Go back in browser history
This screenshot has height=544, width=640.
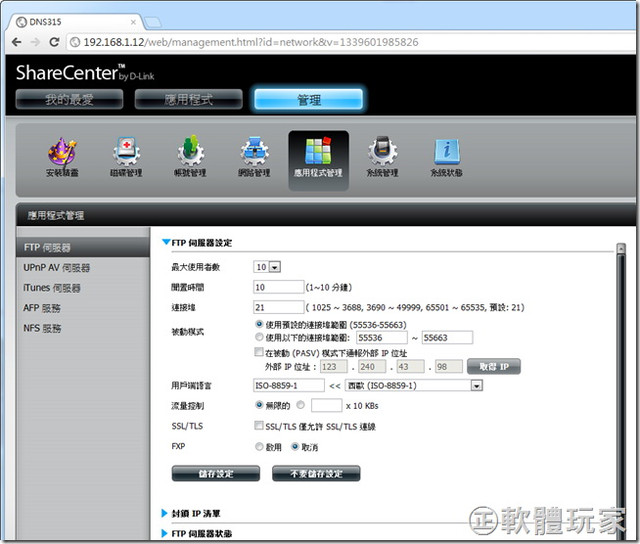point(17,42)
